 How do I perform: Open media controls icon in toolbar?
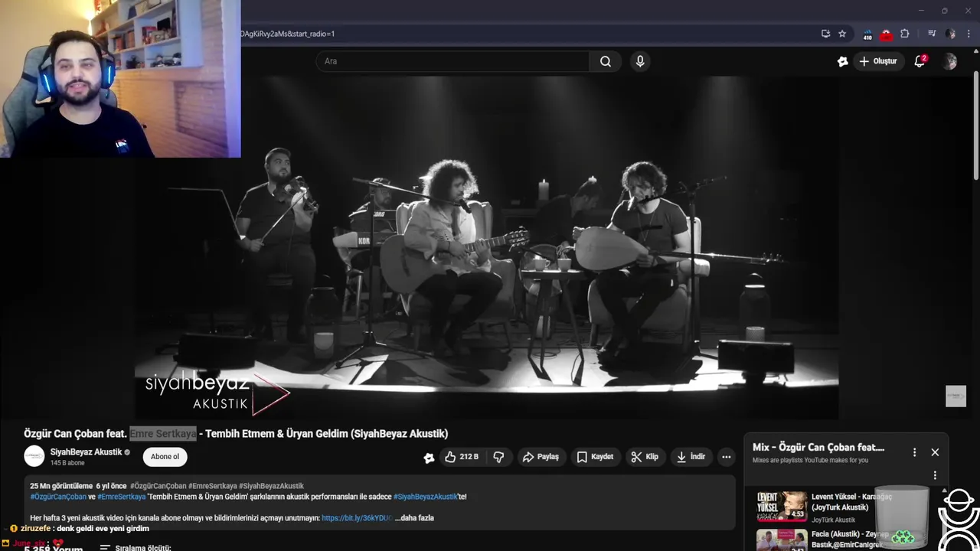[932, 34]
